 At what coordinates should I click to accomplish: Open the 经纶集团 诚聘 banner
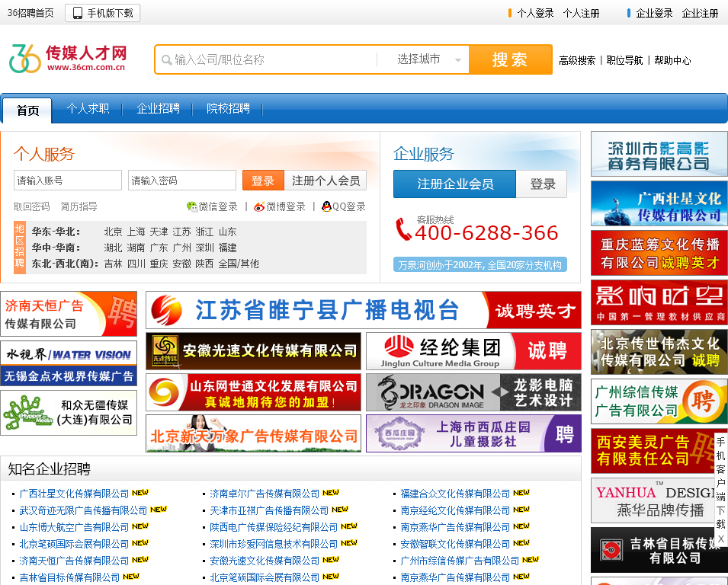[473, 351]
